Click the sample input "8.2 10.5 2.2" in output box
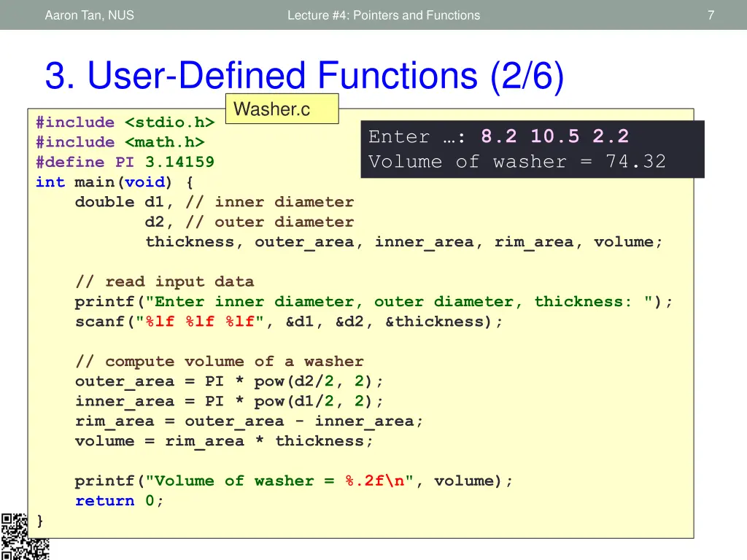 554,136
